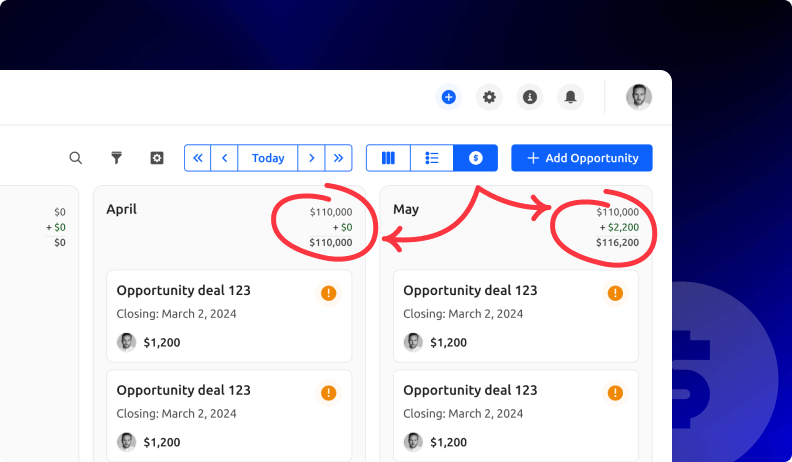Click the search magnifier icon
The image size is (792, 462).
point(76,158)
